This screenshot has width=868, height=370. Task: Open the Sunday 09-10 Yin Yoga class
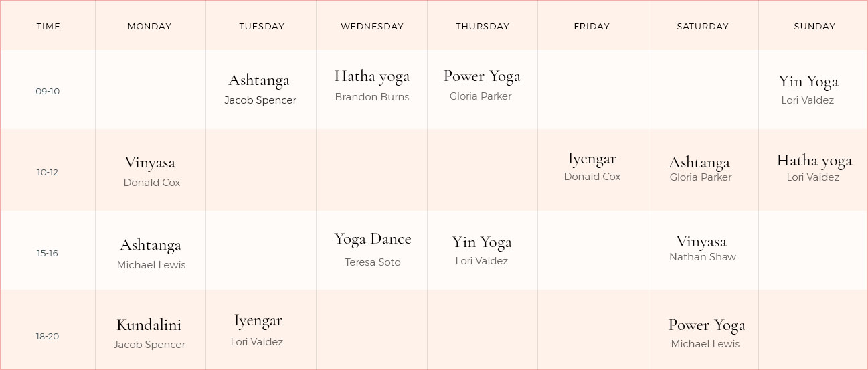(x=808, y=82)
